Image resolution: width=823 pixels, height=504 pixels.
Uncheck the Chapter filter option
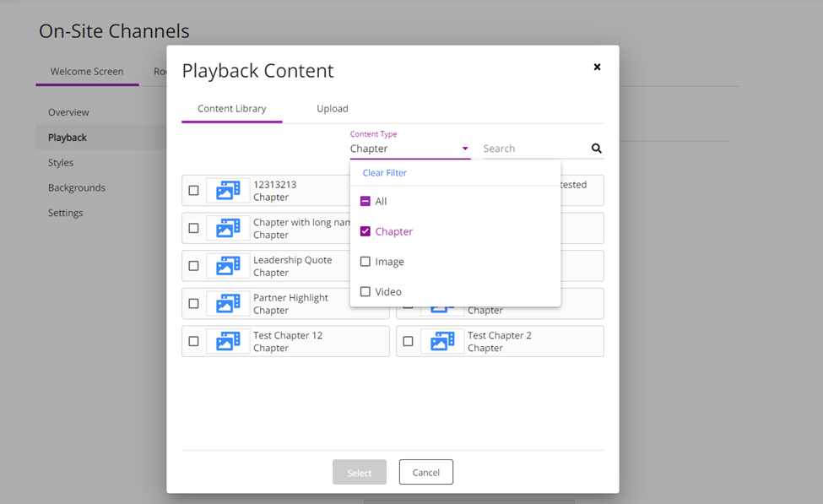(x=365, y=231)
